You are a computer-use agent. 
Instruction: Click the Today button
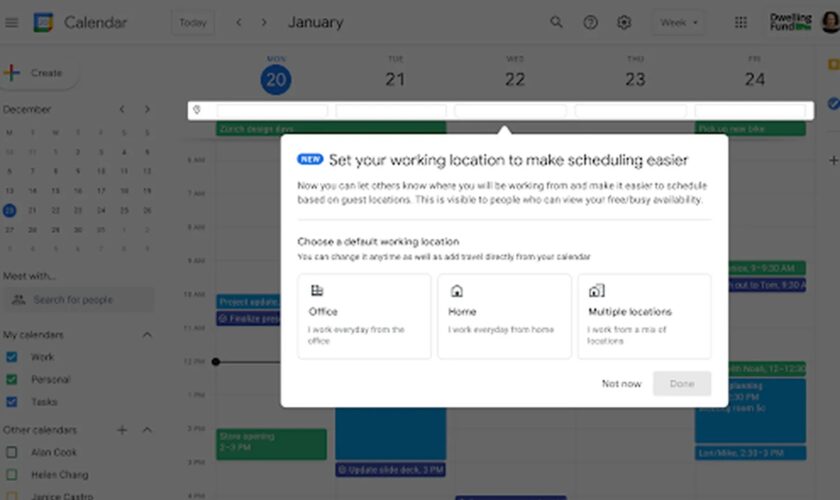pyautogui.click(x=193, y=22)
